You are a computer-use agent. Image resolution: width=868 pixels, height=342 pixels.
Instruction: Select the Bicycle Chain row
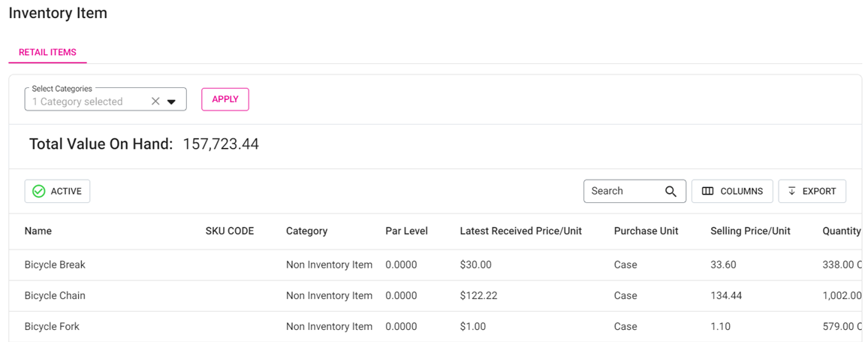click(x=55, y=296)
